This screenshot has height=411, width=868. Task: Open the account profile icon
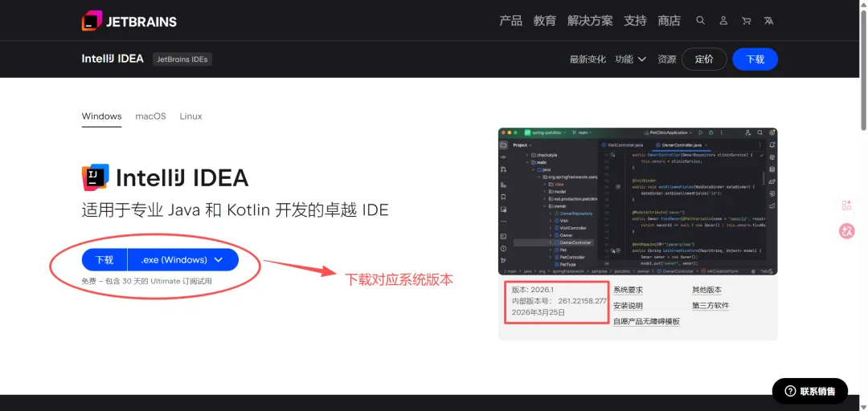coord(723,20)
